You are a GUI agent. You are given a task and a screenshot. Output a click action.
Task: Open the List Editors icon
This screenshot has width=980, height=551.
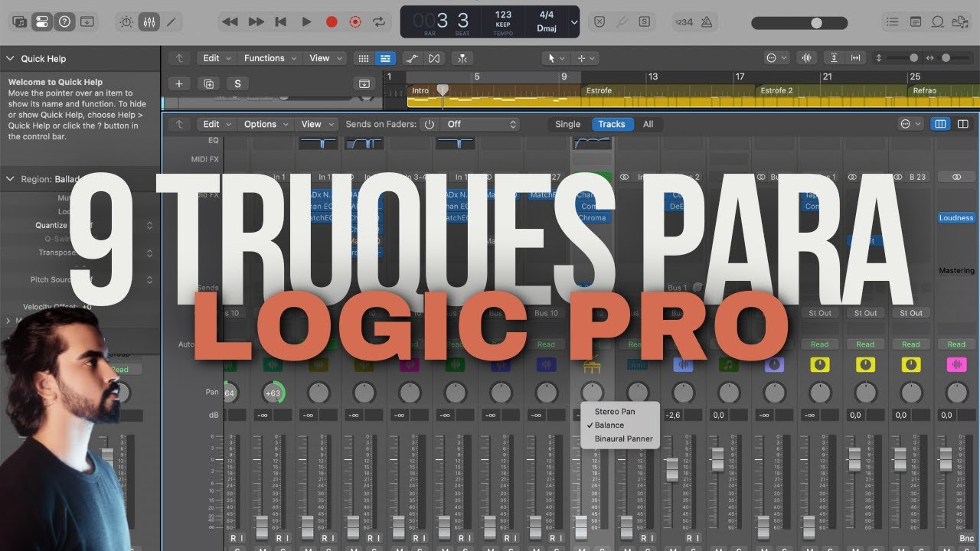[893, 22]
